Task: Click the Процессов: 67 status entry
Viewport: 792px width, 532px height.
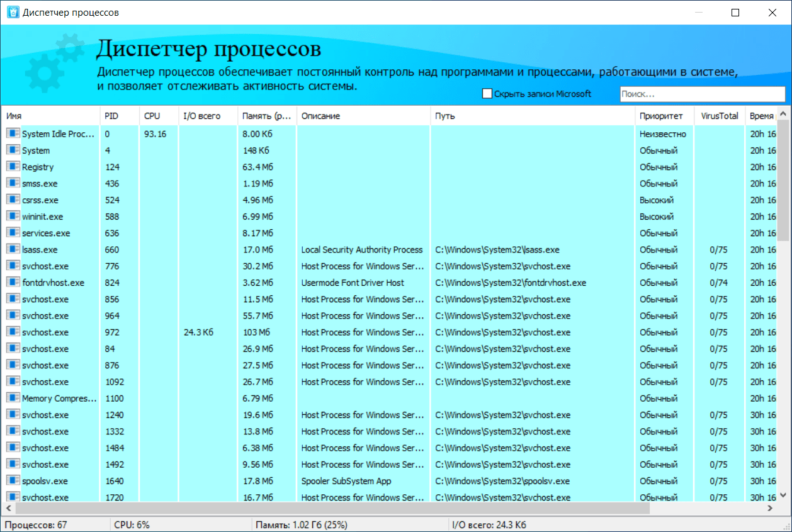Action: (37, 524)
